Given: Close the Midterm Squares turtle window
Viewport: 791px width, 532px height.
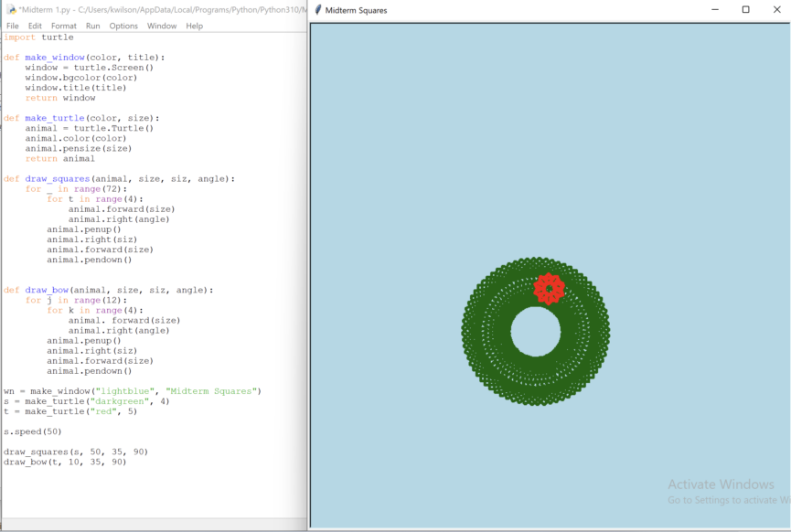Looking at the screenshot, I should (x=777, y=9).
